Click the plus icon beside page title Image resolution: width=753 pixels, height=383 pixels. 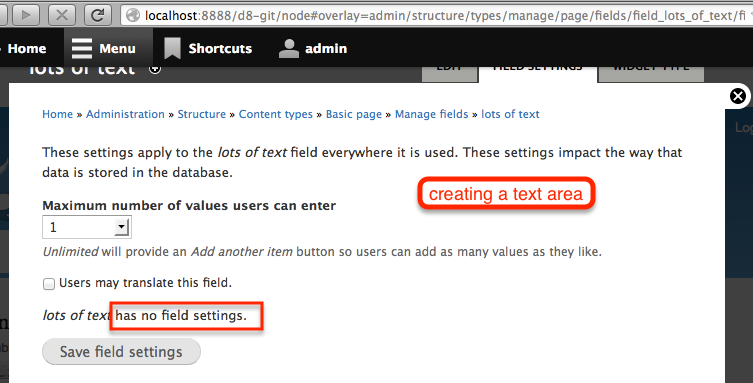tap(155, 69)
